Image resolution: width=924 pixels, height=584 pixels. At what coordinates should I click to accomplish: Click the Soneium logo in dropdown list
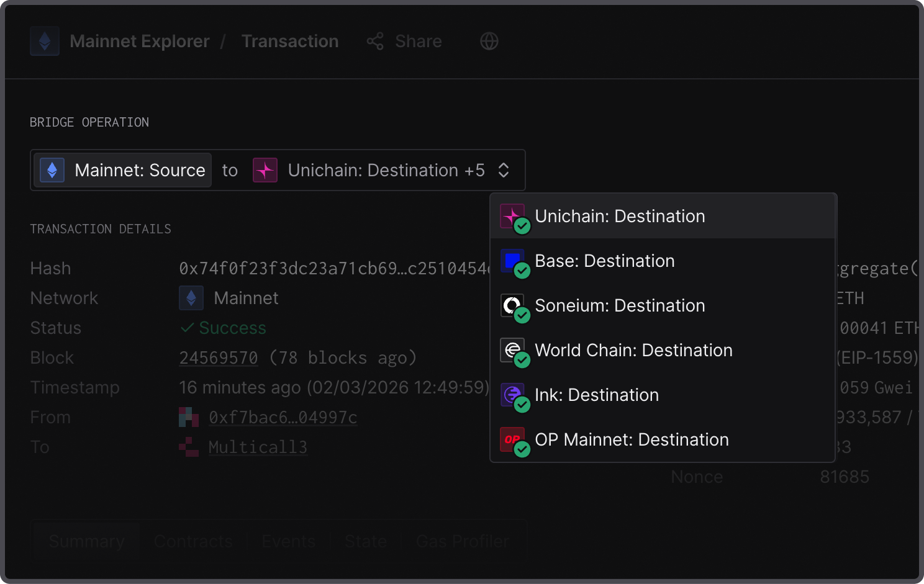[x=512, y=305]
